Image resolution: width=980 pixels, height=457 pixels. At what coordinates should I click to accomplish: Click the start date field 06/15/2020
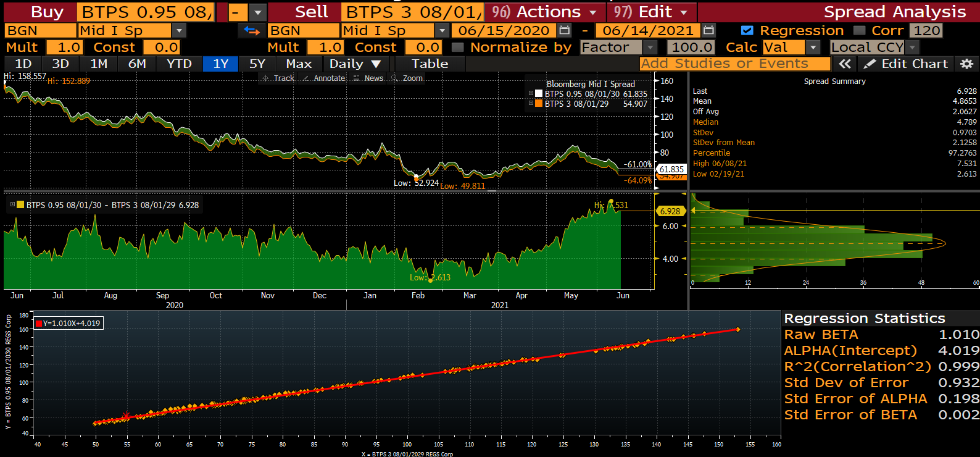tap(504, 30)
